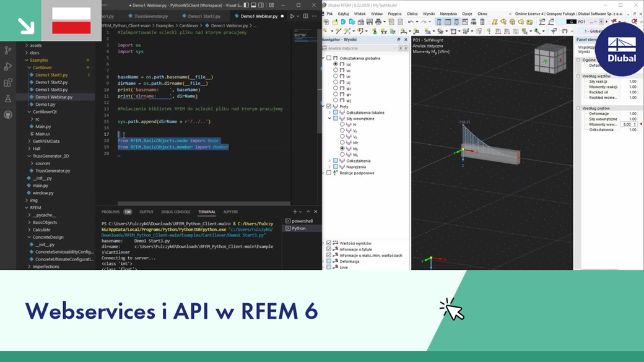
Task: Expand Naprężenia in the navigator
Action: coord(329,166)
